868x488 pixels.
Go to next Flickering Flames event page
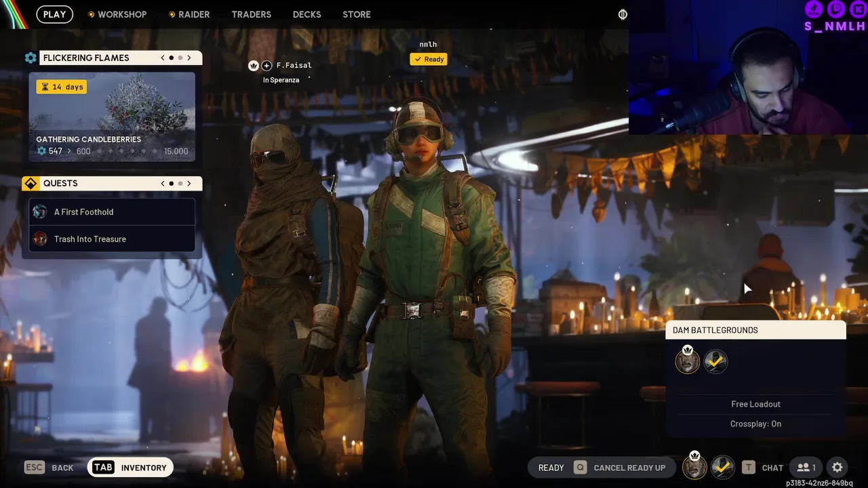click(189, 58)
